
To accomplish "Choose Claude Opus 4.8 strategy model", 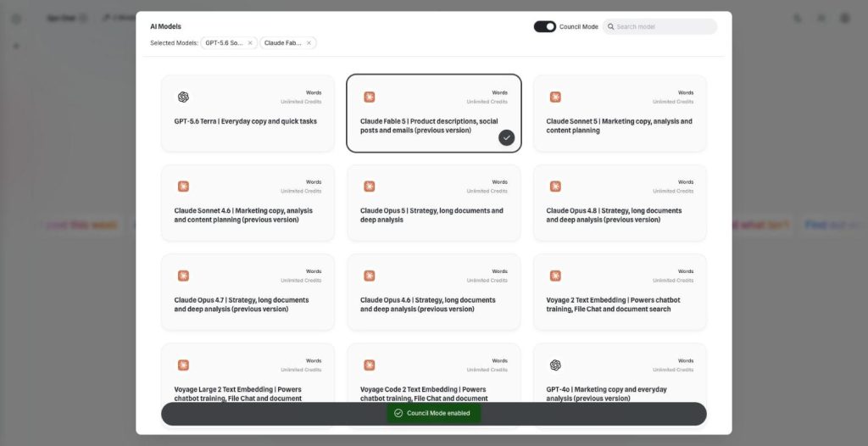I will [620, 203].
